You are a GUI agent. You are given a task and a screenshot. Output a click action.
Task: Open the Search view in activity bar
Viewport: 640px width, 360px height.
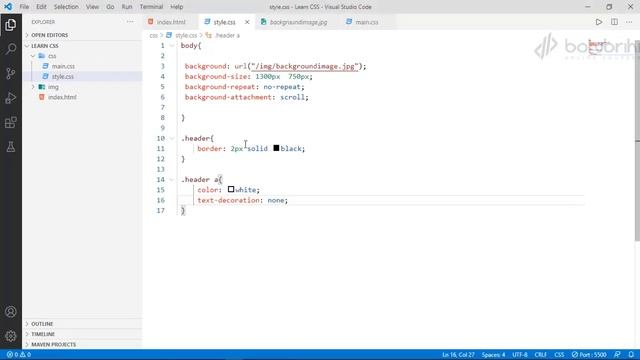[11, 49]
